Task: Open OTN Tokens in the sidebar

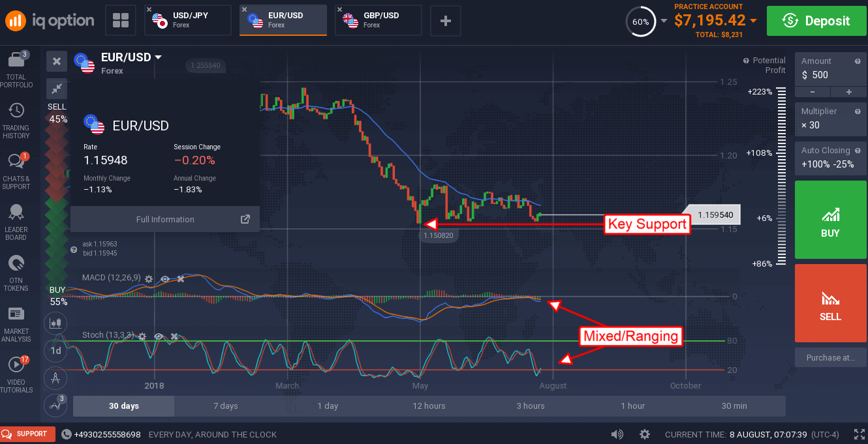Action: point(16,273)
